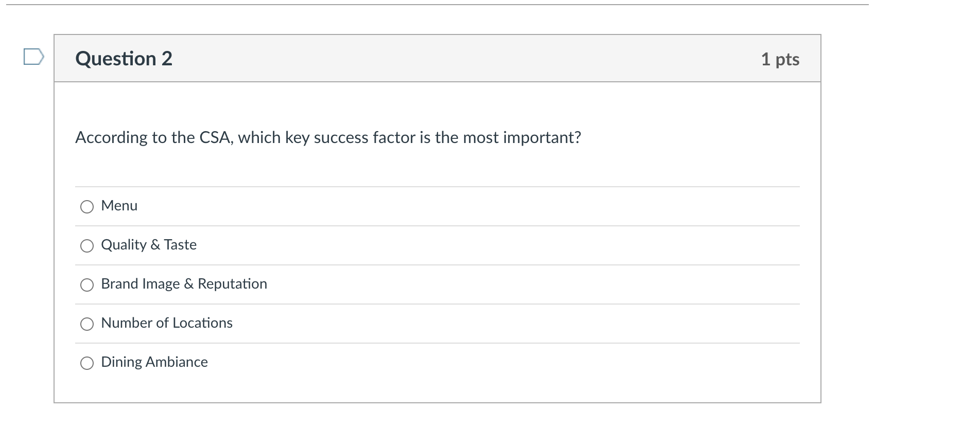Image resolution: width=980 pixels, height=428 pixels.
Task: Click the 'Question 2' heading
Action: [124, 59]
